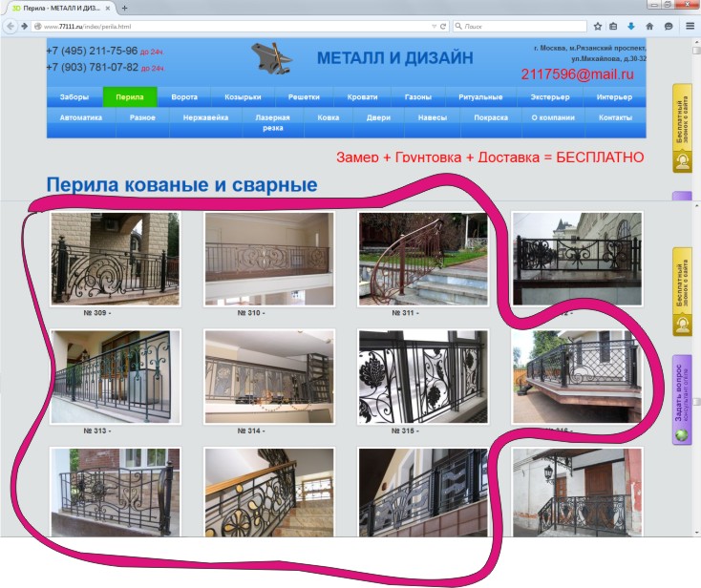The width and height of the screenshot is (701, 588).
Task: Bookmark this page with star icon
Action: click(598, 27)
